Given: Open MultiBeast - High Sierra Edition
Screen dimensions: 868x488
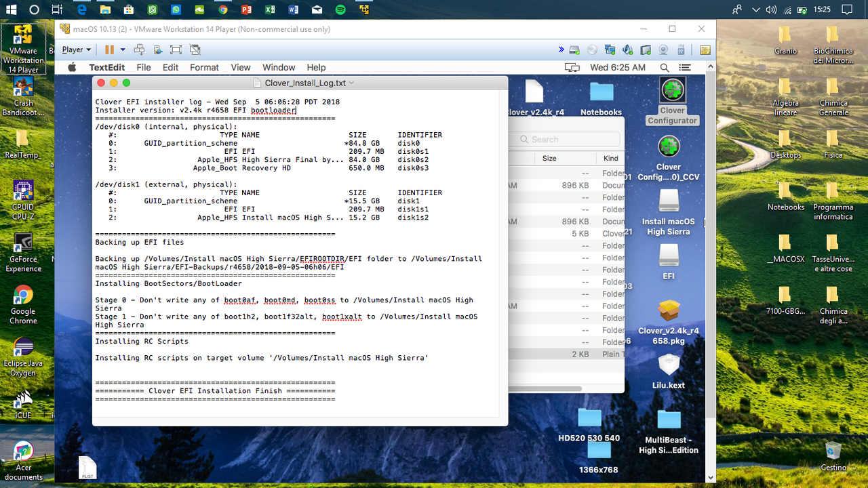Looking at the screenshot, I should 669,420.
